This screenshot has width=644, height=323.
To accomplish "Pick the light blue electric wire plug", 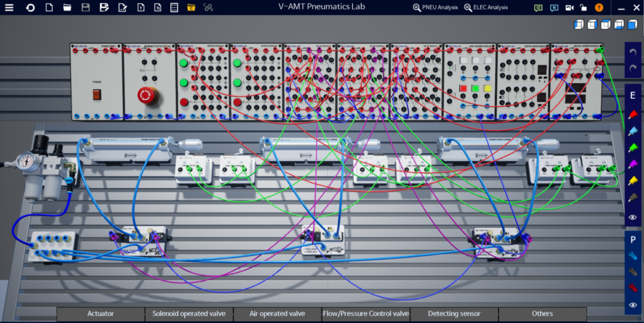I will [x=633, y=131].
